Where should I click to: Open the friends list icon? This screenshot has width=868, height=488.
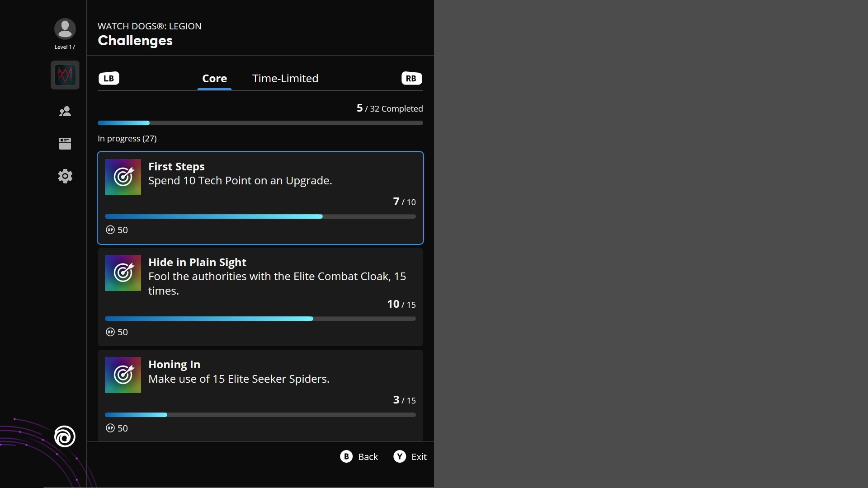click(65, 112)
